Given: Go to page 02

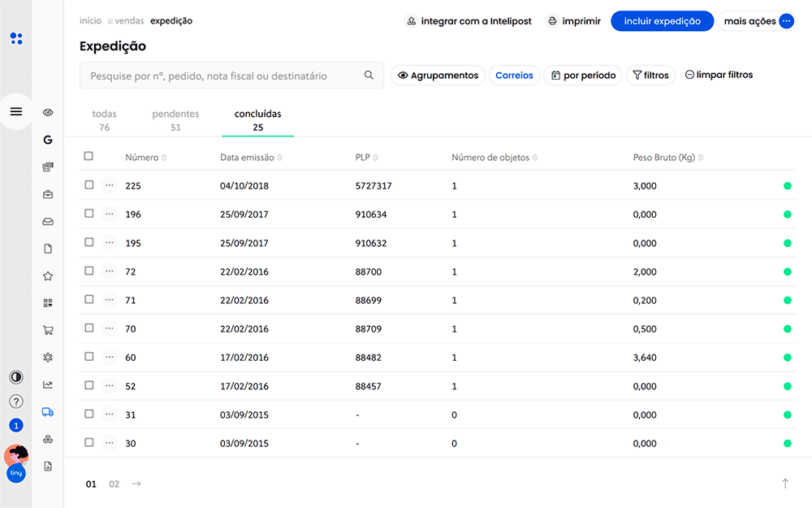Looking at the screenshot, I should [114, 484].
